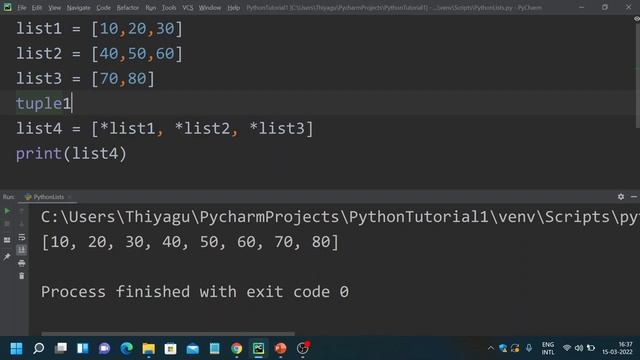Screen dimensions: 640x360
Task: Rerun the PythonLists script with green play icon
Action: point(7,211)
